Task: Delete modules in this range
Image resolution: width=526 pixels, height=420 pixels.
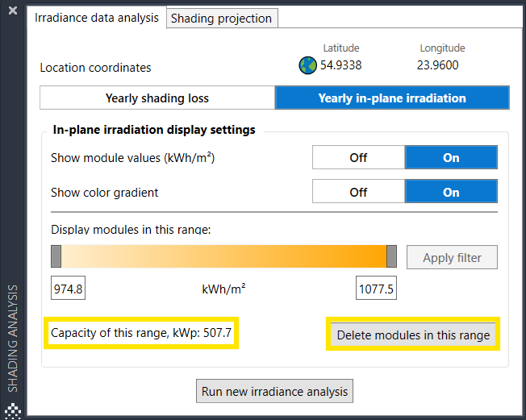Action: (413, 335)
